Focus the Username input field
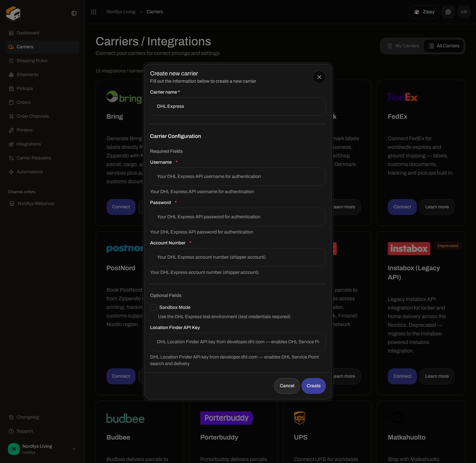 (x=238, y=177)
